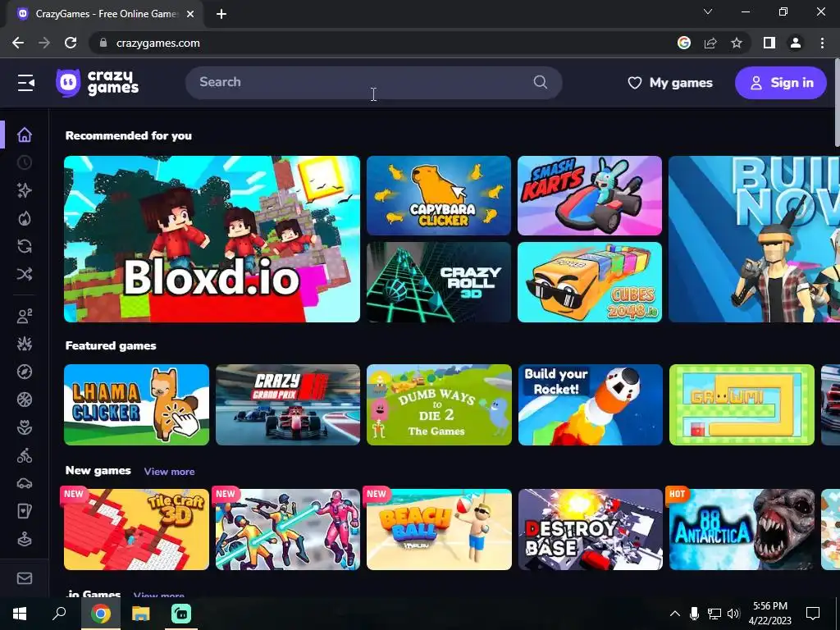Expand the tab search chevron
The width and height of the screenshot is (840, 630).
[708, 11]
